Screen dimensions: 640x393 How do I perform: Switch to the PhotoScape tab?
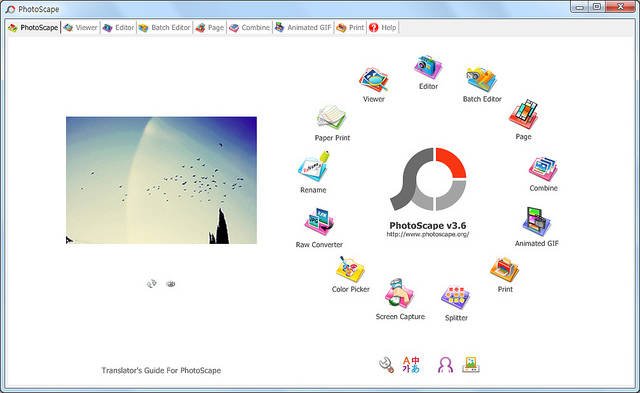(33, 28)
